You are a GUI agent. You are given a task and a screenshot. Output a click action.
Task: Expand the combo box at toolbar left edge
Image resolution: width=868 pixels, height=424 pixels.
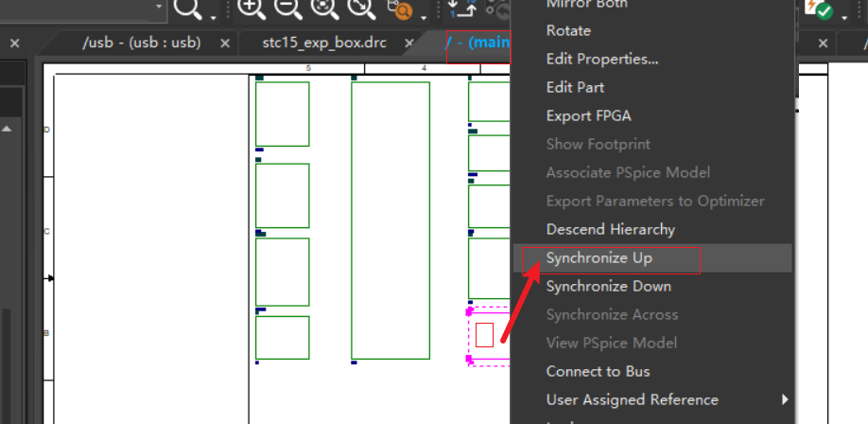pyautogui.click(x=159, y=7)
